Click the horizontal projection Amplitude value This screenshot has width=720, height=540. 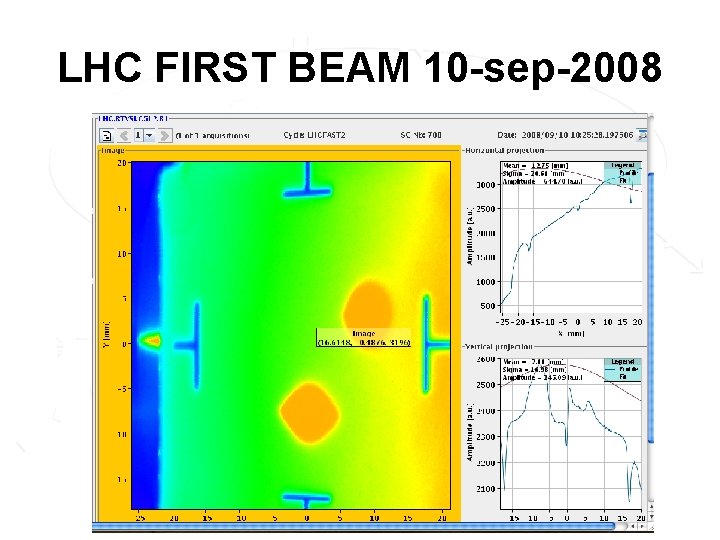(543, 181)
